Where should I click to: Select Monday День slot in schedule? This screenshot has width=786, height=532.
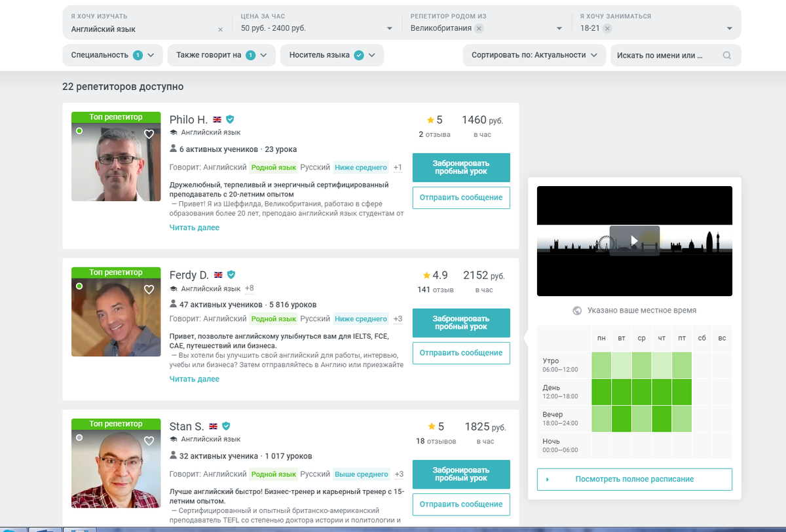click(x=601, y=392)
